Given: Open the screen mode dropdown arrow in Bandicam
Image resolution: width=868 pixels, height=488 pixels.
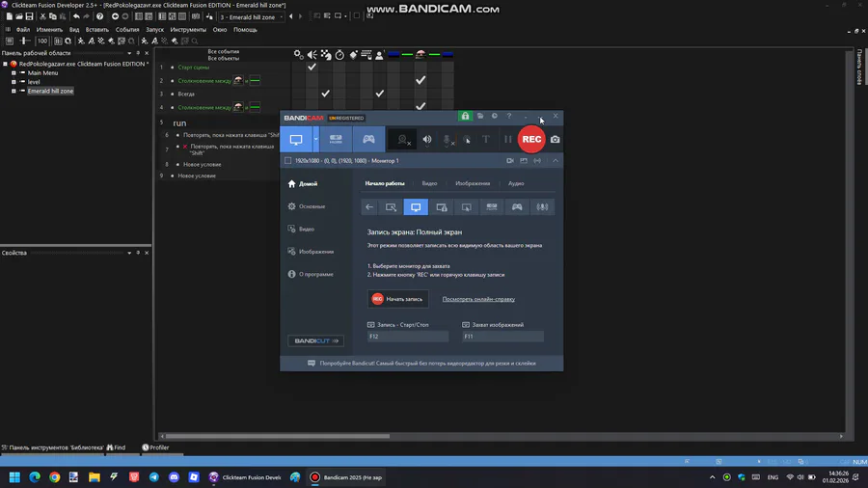Looking at the screenshot, I should [316, 140].
